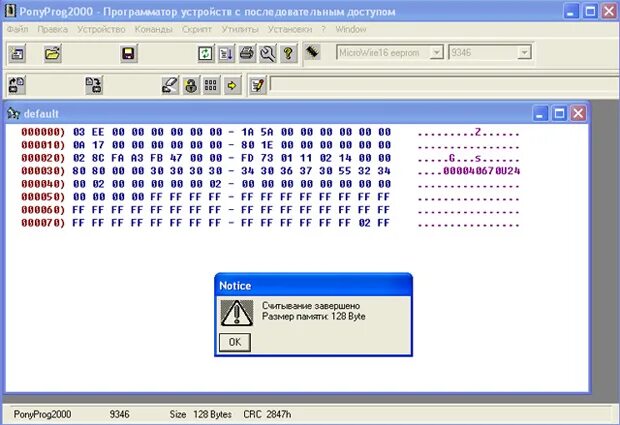Click the empty note field in second toolbar

444,85
